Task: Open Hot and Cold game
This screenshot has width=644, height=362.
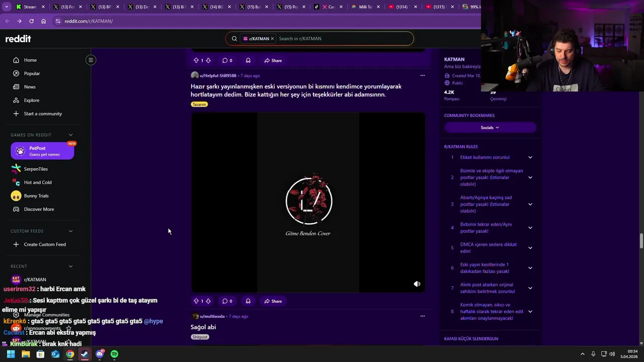Action: 38,183
